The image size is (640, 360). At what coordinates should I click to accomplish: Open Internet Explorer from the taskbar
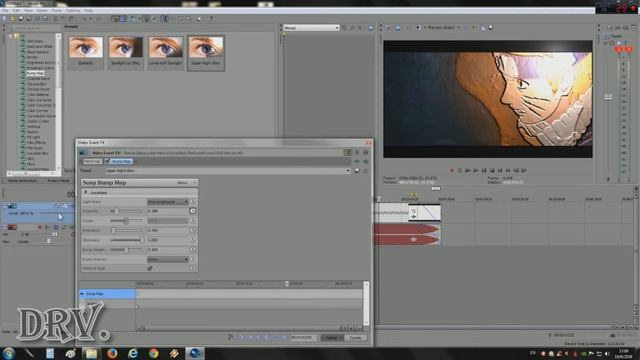tap(133, 353)
